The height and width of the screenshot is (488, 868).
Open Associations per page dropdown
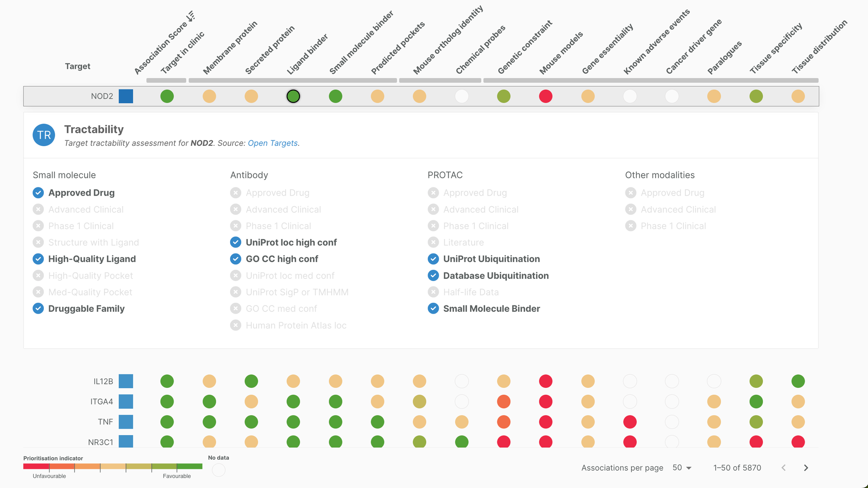pyautogui.click(x=682, y=468)
